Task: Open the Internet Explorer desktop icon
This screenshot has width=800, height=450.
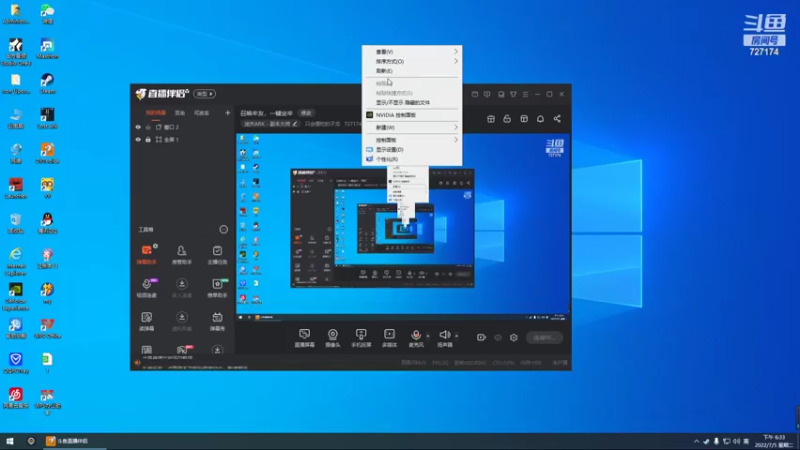Action: [16, 262]
